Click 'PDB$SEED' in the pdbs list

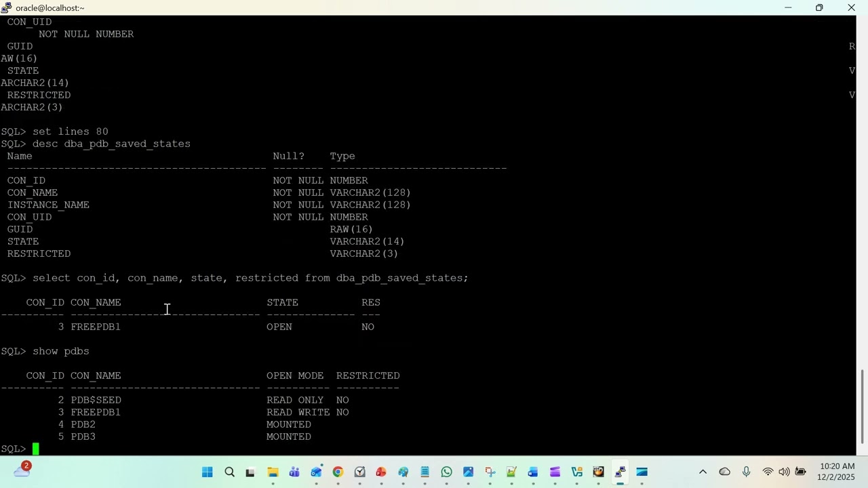coord(96,400)
